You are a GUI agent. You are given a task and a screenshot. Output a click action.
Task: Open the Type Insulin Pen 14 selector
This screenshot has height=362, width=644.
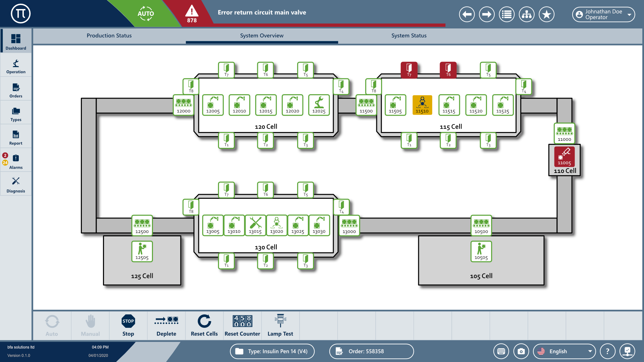click(272, 351)
